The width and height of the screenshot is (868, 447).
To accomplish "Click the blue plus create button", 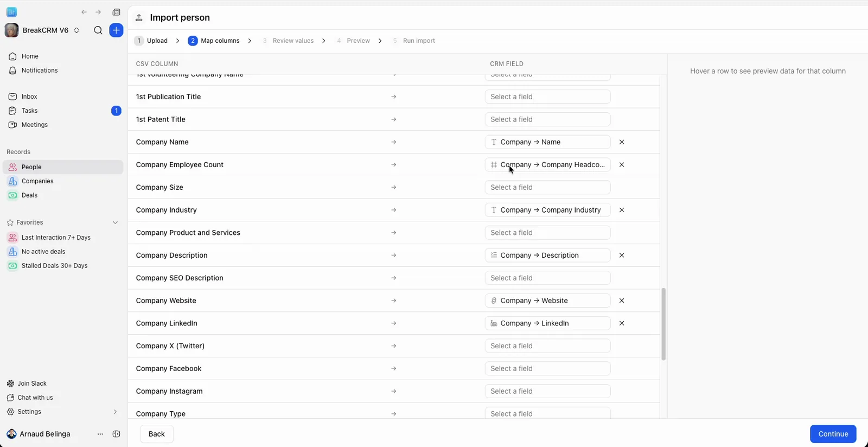I will [x=116, y=30].
